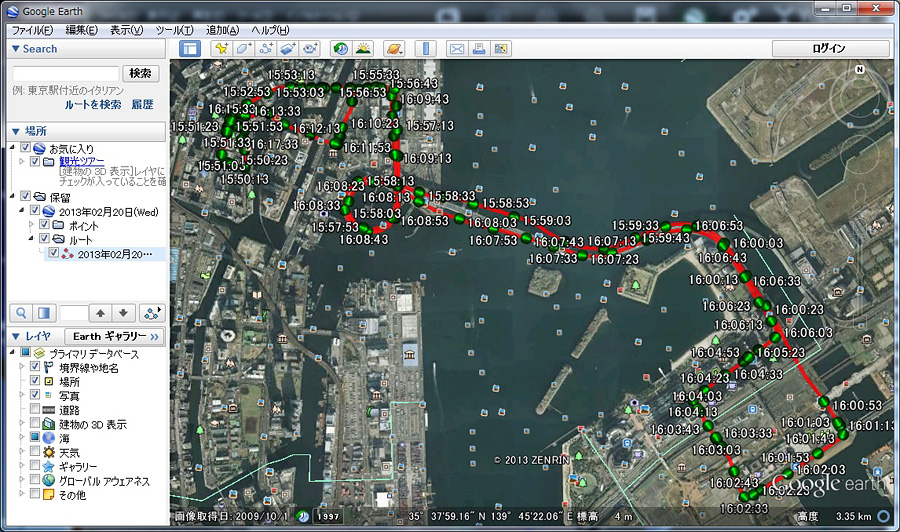
Task: Select the グローバル アウェアネス layer row
Action: (x=104, y=481)
